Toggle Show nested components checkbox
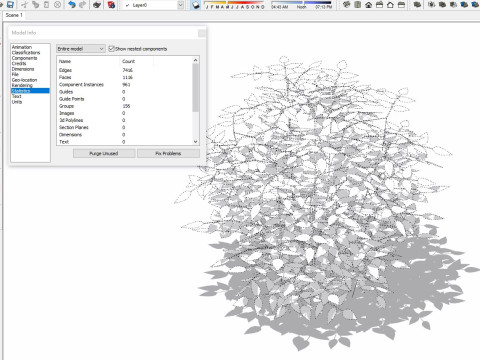The image size is (480, 360). tap(112, 49)
